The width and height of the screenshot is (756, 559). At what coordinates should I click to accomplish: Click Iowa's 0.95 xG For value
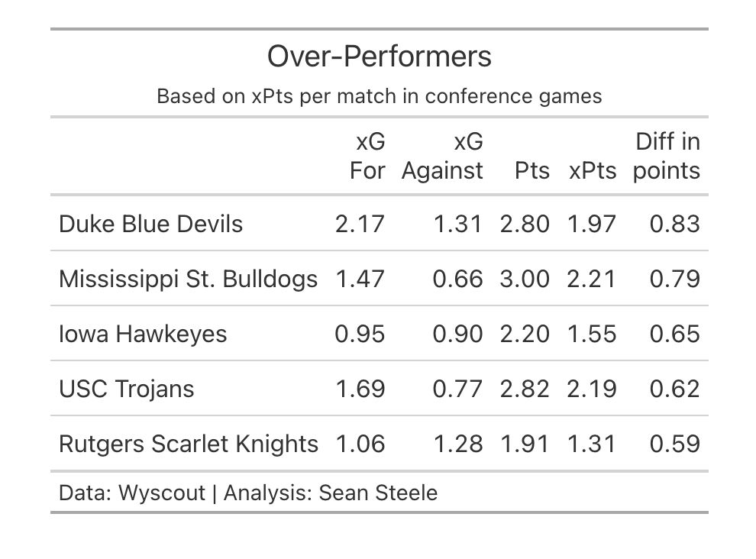[x=360, y=334]
